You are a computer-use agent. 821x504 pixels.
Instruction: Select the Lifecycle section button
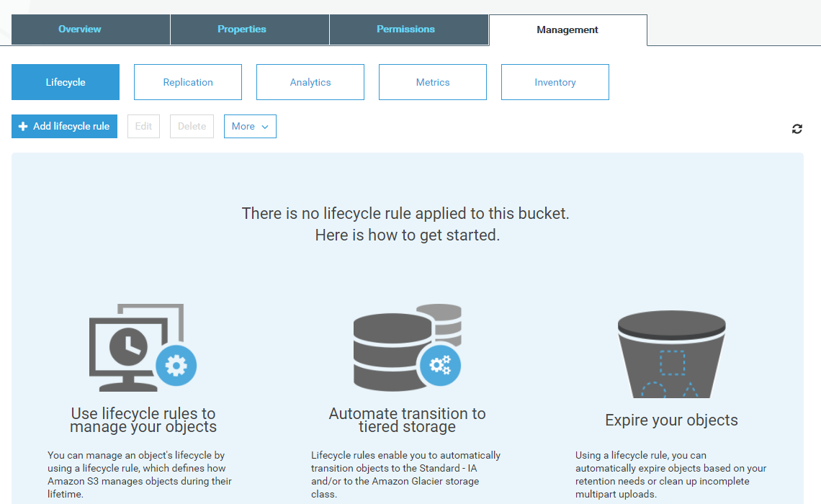[x=66, y=83]
